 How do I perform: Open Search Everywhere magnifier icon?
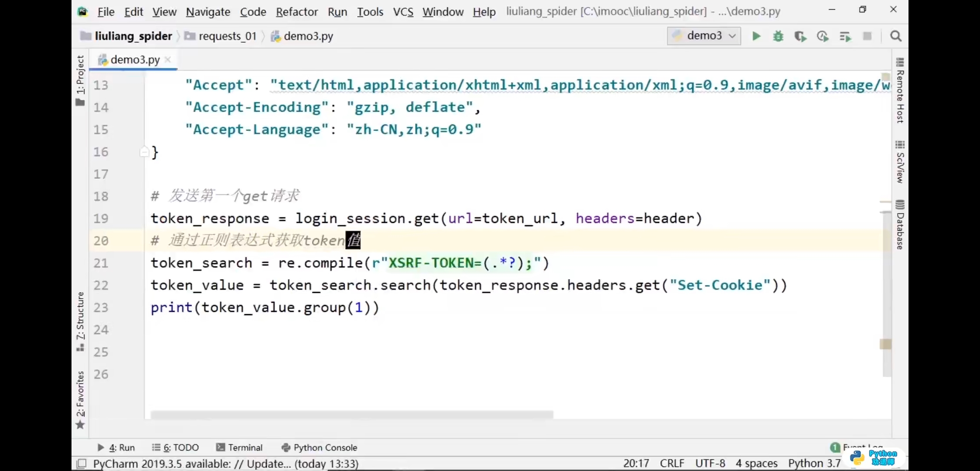[x=896, y=36]
